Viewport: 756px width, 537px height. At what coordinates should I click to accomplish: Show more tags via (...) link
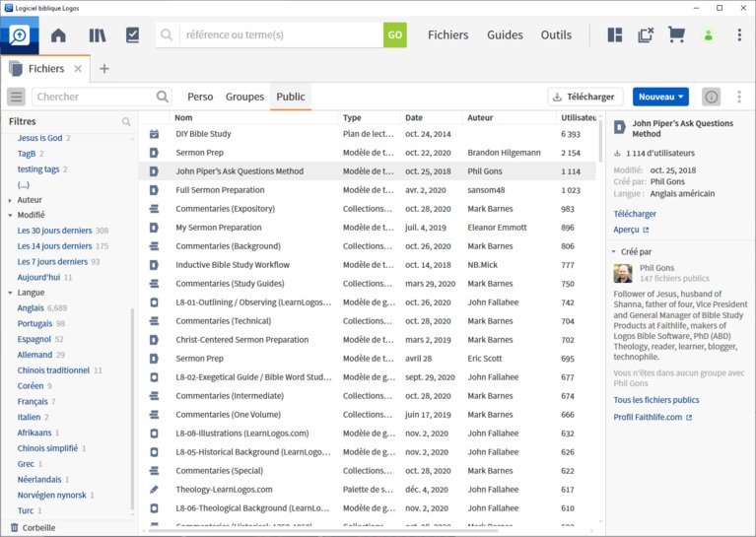(23, 184)
